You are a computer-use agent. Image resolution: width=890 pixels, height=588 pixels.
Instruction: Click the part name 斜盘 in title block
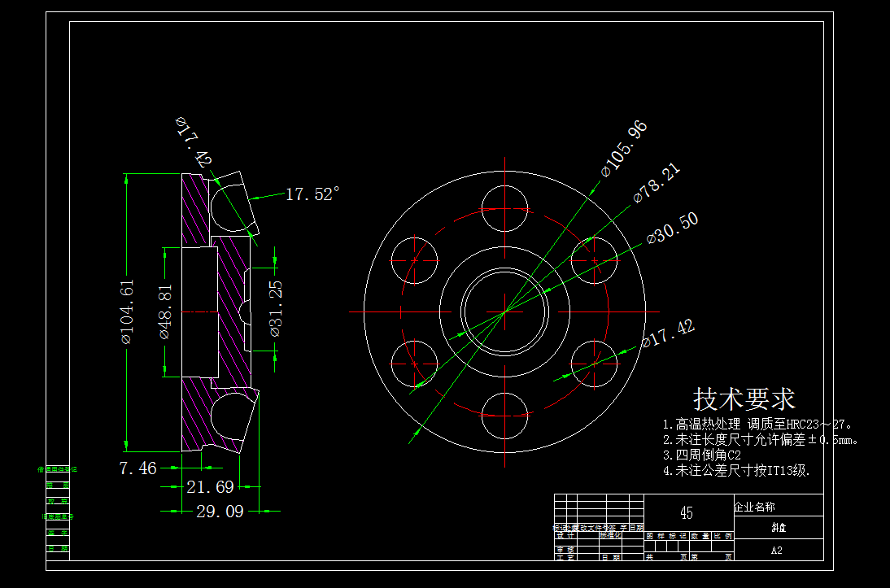779,528
